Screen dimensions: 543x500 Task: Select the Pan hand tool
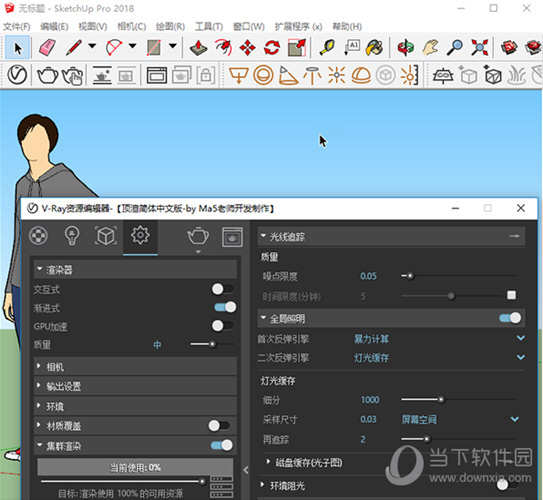coord(430,47)
